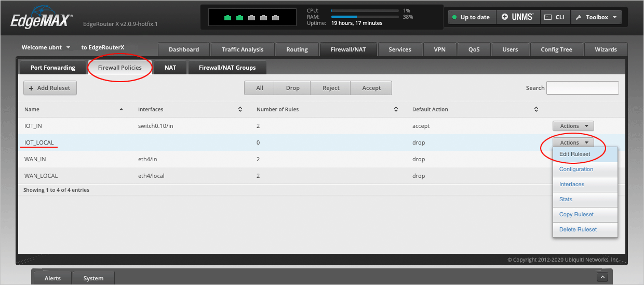Choose Copy Ruleset from the menu

tap(585, 214)
